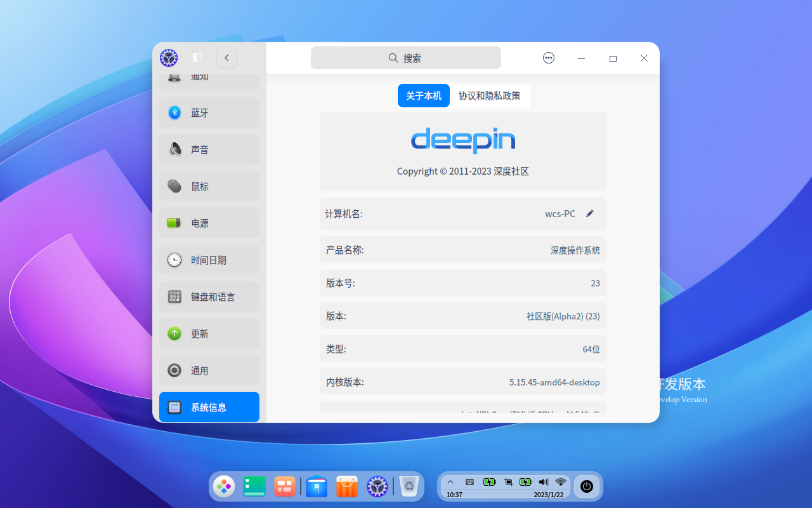Go back using the back arrow button

[226, 58]
